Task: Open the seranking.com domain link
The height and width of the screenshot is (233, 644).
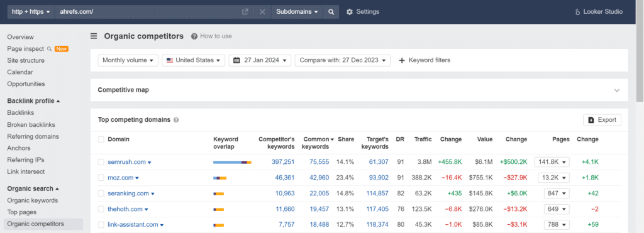Action: [128, 193]
